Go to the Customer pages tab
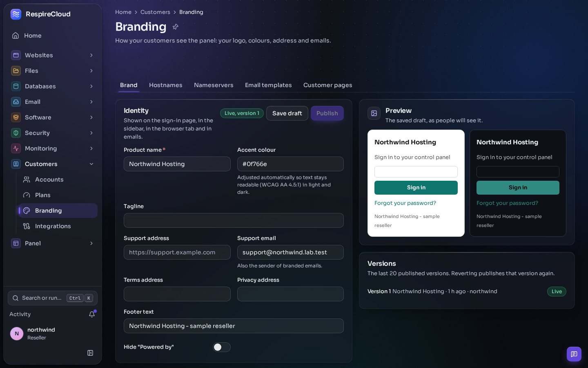The image size is (588, 368). click(x=328, y=85)
